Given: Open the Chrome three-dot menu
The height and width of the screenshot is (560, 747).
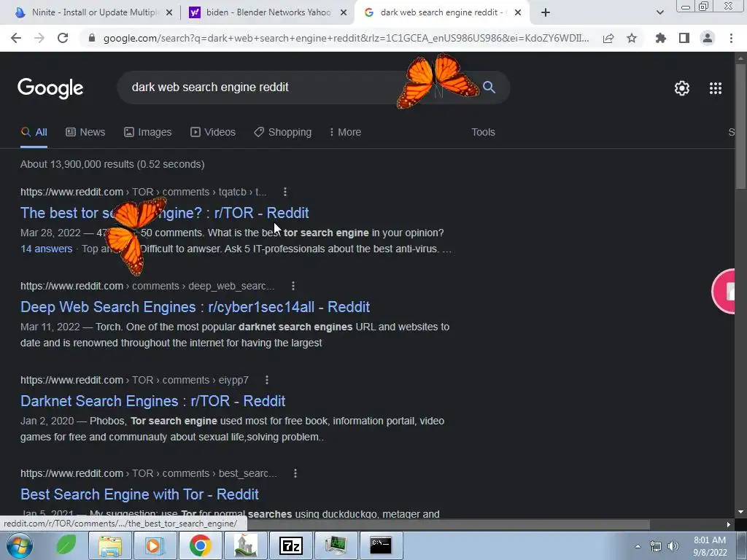Looking at the screenshot, I should [x=731, y=38].
